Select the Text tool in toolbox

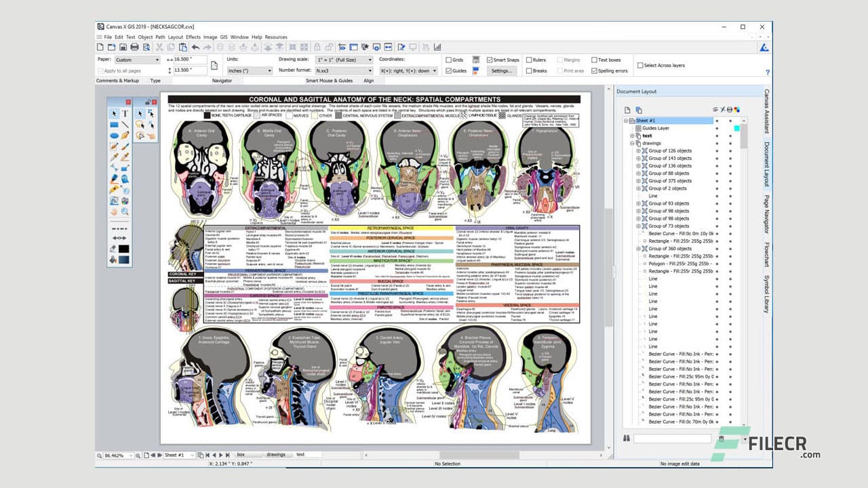(125, 114)
